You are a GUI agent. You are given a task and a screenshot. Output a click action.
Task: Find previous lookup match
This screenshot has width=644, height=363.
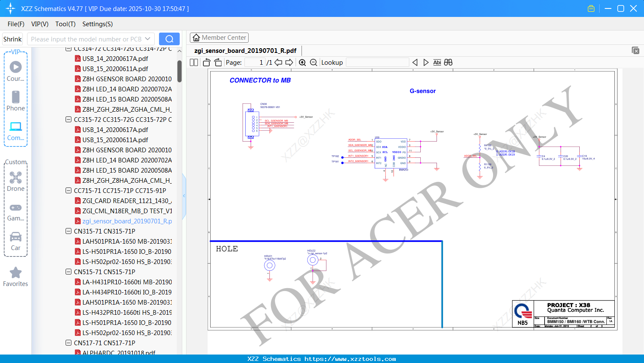[x=415, y=62]
